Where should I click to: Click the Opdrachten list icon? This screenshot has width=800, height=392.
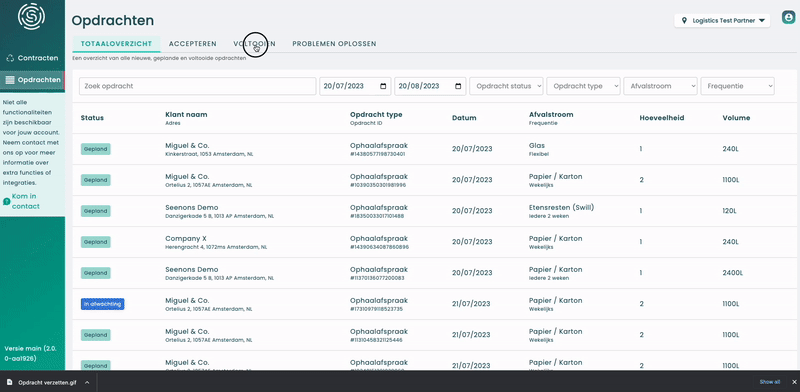pos(10,80)
